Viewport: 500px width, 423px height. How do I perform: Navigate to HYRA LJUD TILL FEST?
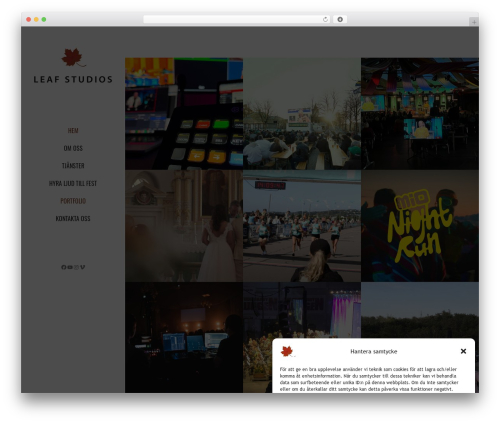pos(73,183)
